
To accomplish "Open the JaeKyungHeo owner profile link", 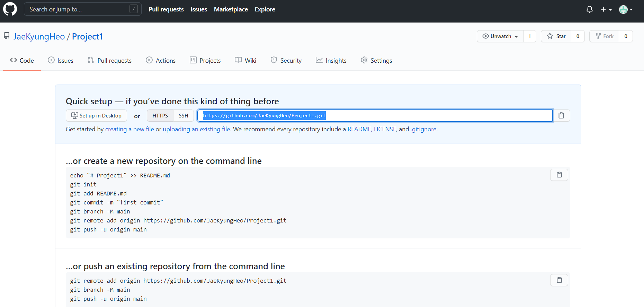I will [x=39, y=36].
